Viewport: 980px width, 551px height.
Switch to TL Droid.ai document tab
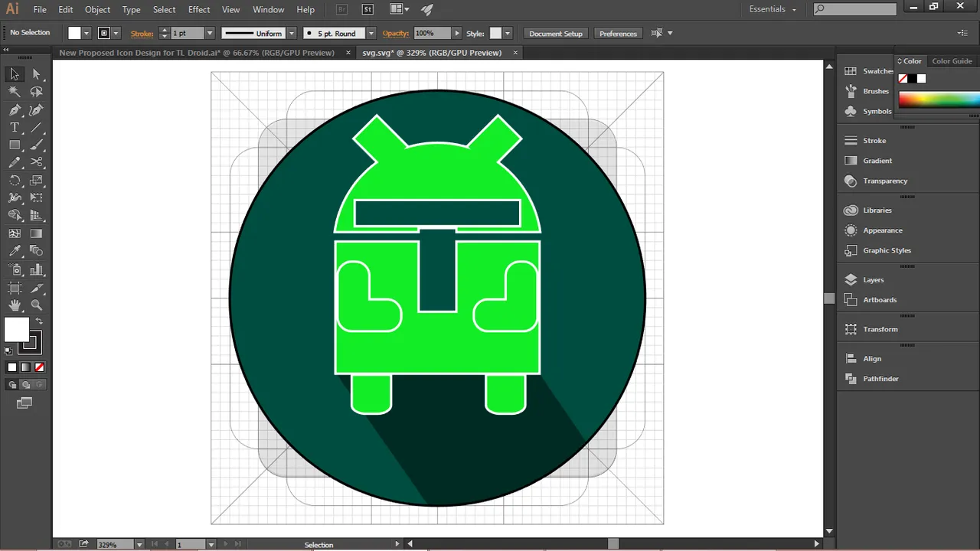(x=197, y=53)
